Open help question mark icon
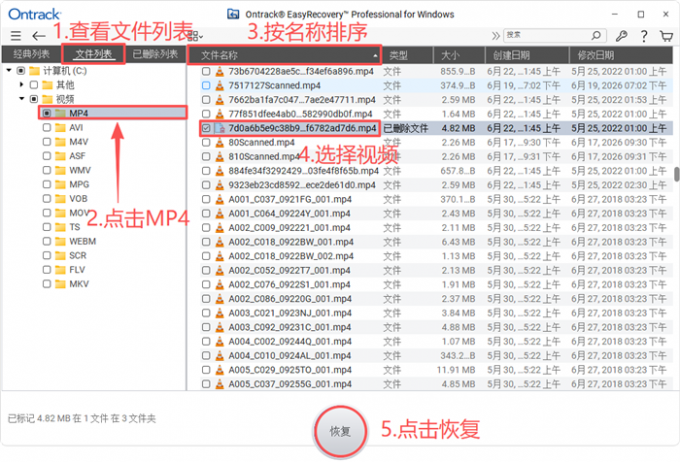Screen dimensions: 680x462 [x=644, y=36]
